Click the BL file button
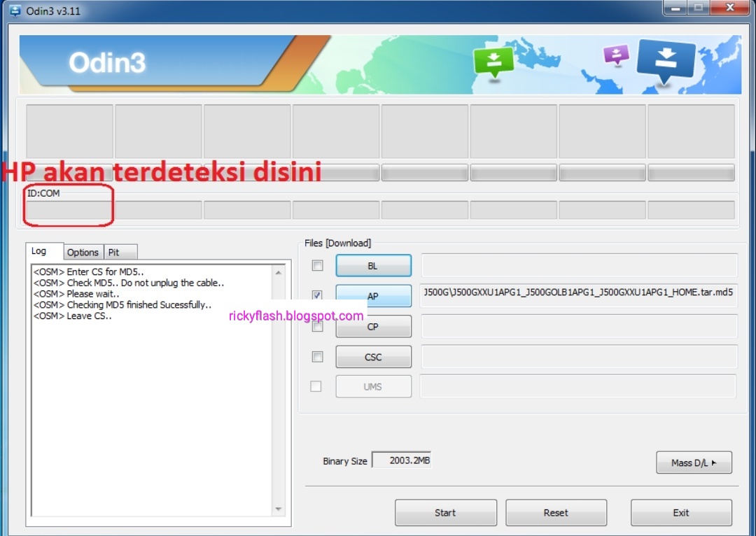The width and height of the screenshot is (756, 536). tap(374, 266)
